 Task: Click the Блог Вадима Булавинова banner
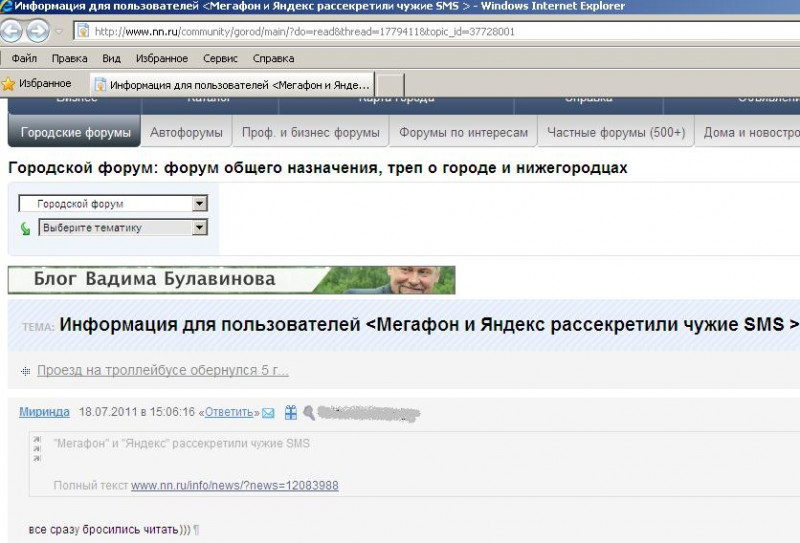click(231, 280)
